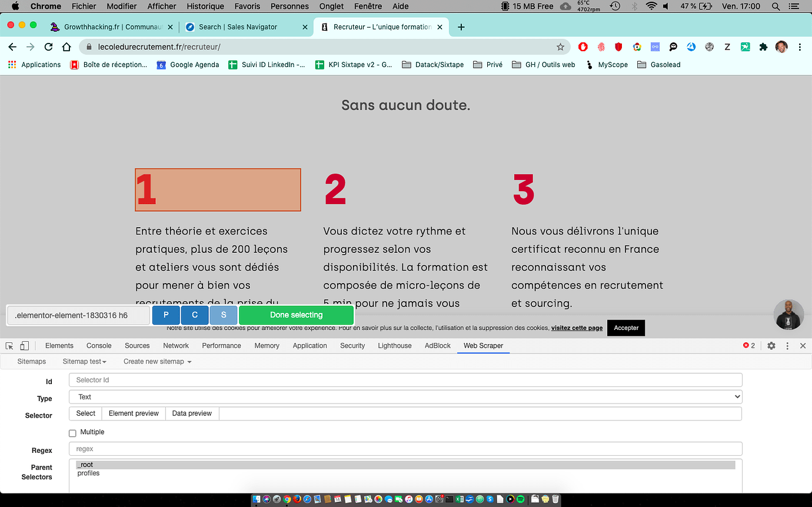Toggle the S selection mode button

224,315
